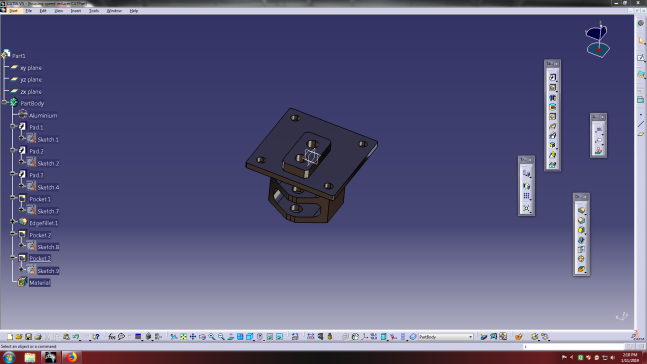Open the Help menu
The height and width of the screenshot is (364, 647).
tap(134, 11)
